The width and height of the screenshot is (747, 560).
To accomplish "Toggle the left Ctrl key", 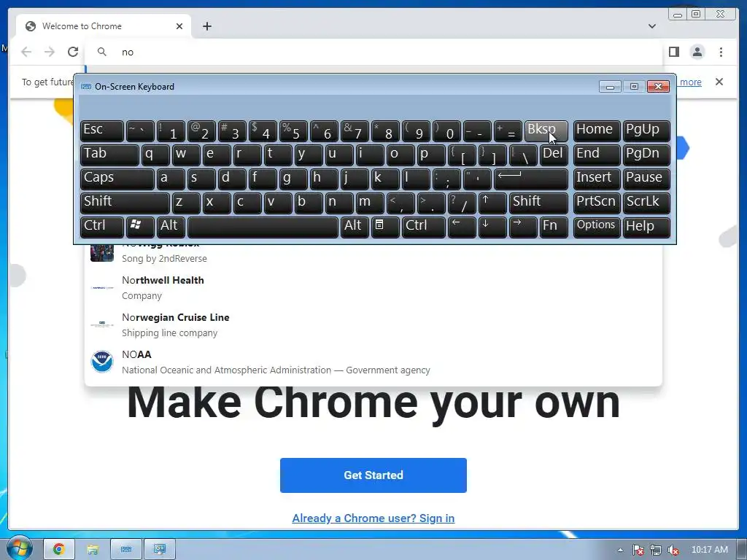I will [x=102, y=227].
